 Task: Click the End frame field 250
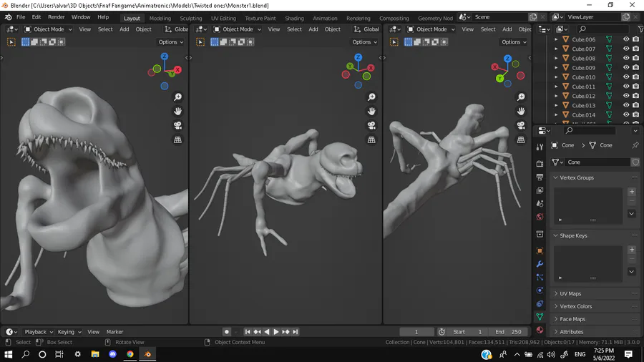[509, 332]
